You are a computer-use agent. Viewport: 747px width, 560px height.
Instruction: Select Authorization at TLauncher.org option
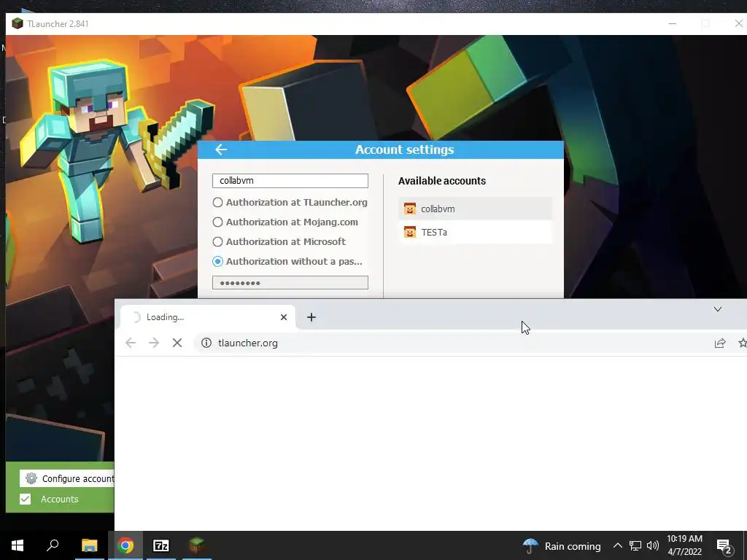pos(290,203)
